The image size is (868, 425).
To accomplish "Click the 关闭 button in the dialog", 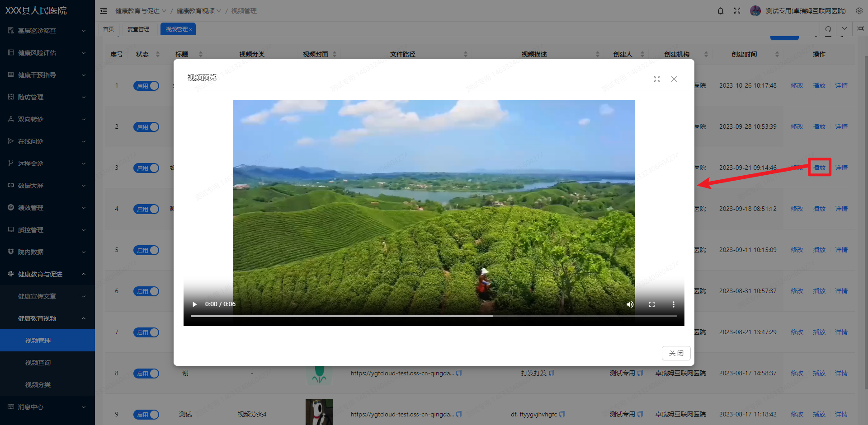I will click(676, 353).
